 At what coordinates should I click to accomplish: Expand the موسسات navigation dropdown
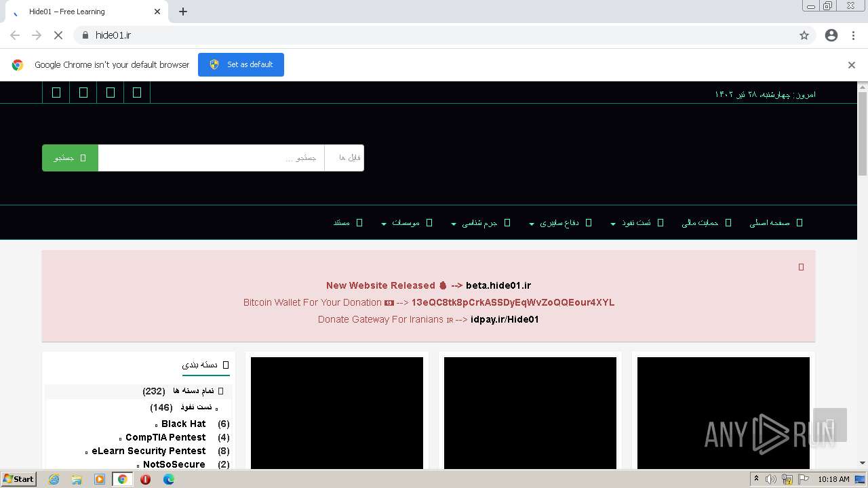[x=407, y=223]
